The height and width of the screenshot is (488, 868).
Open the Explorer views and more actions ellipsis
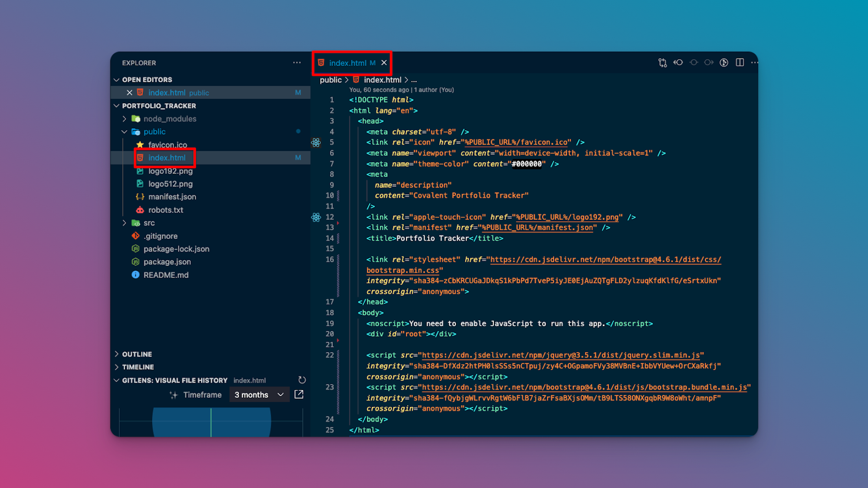[297, 62]
